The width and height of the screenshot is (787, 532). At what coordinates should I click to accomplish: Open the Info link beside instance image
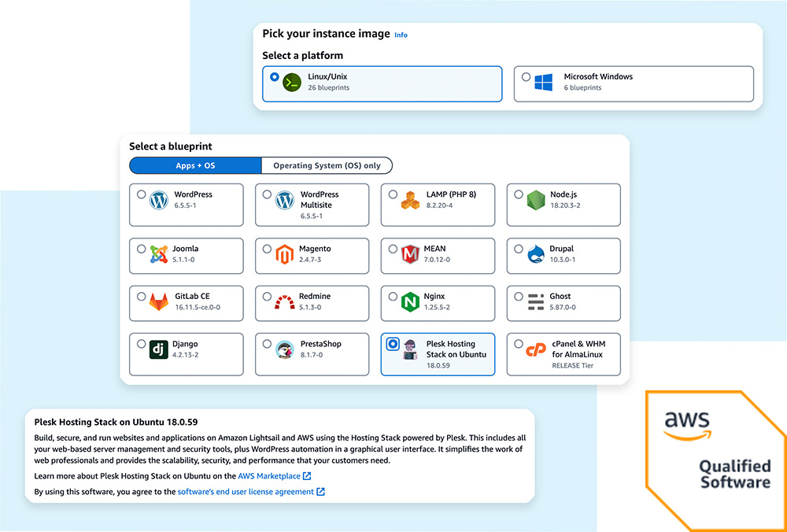pos(401,35)
